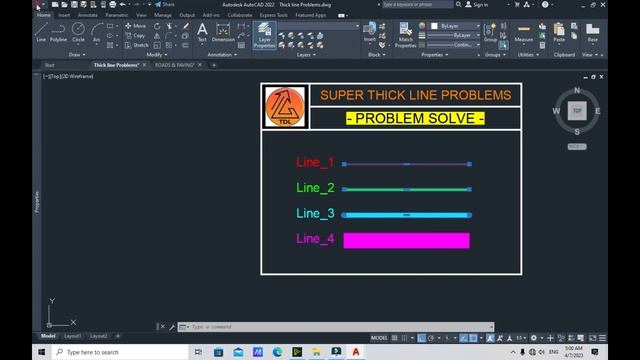Screen dimensions: 640x360
Task: Click the Insert block tool
Action: tap(369, 32)
